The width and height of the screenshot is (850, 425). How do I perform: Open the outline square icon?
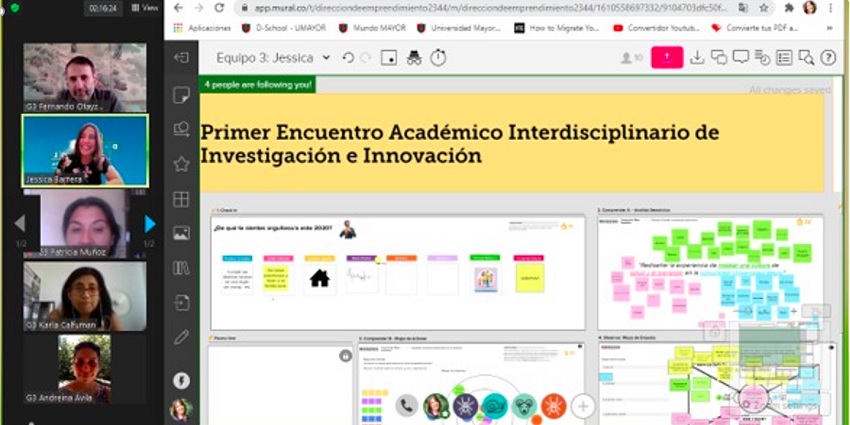coord(389,58)
